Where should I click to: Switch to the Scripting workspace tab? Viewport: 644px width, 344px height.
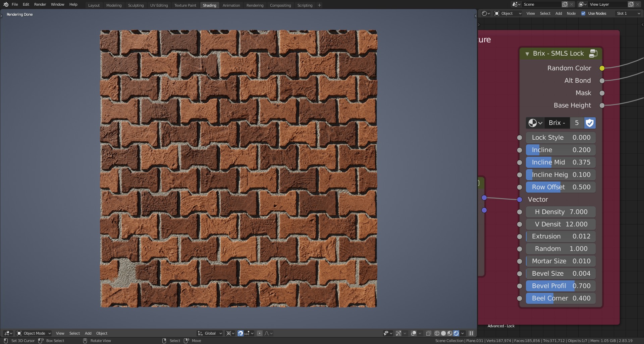(x=305, y=5)
